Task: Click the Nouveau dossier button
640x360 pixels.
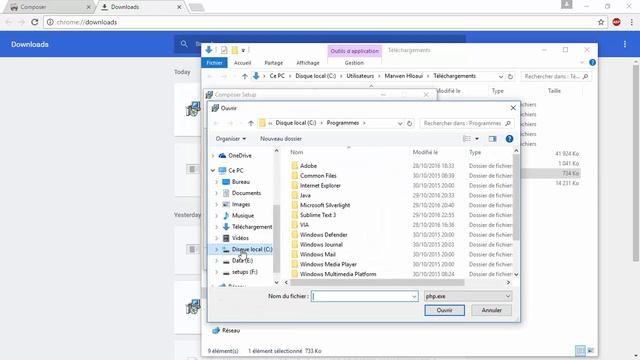Action: point(281,139)
